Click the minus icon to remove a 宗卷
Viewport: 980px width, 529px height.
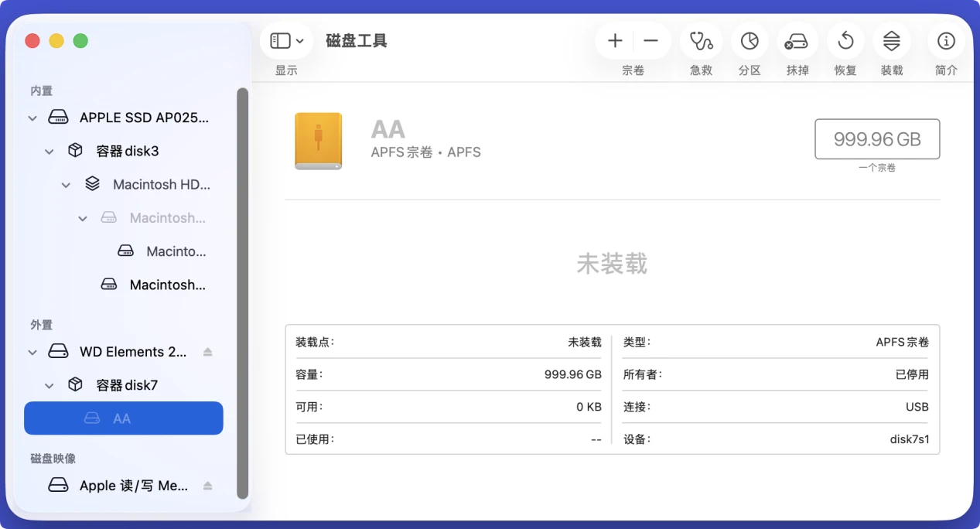[650, 41]
